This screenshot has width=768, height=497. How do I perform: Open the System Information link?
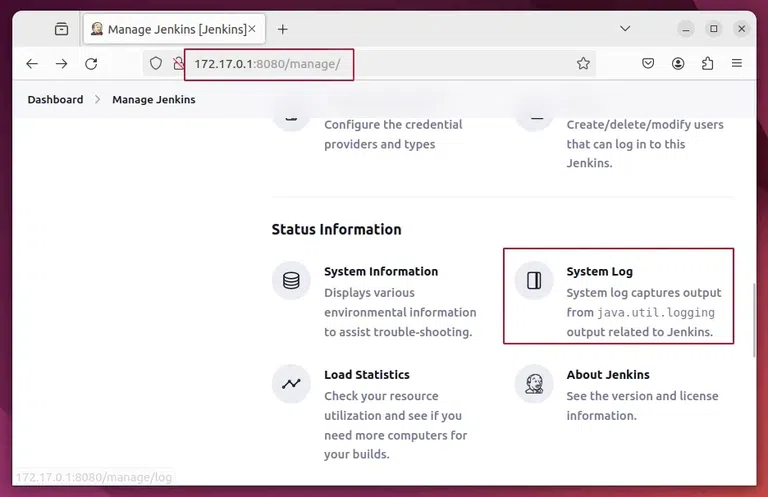[381, 271]
